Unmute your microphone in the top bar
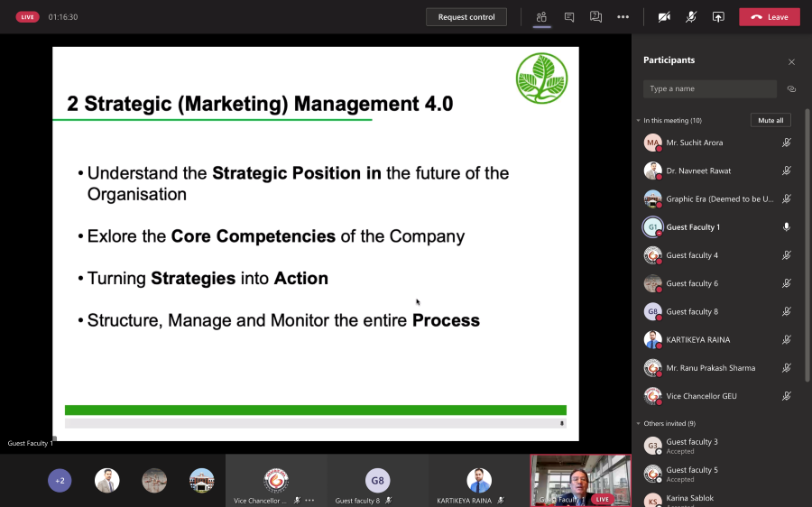 (x=691, y=17)
